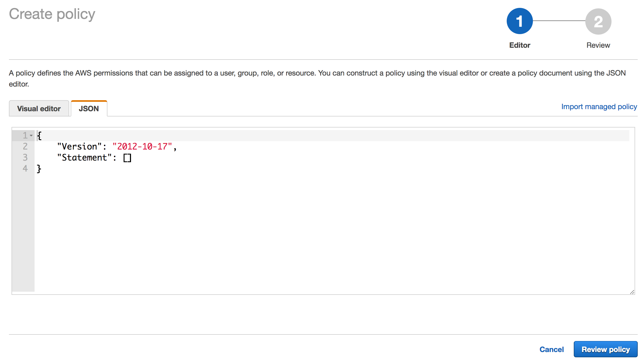Collapse the code fold arrow next to line 1

click(x=31, y=135)
